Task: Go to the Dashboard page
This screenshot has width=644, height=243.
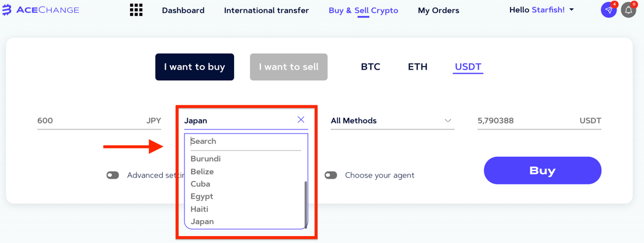Action: (183, 11)
